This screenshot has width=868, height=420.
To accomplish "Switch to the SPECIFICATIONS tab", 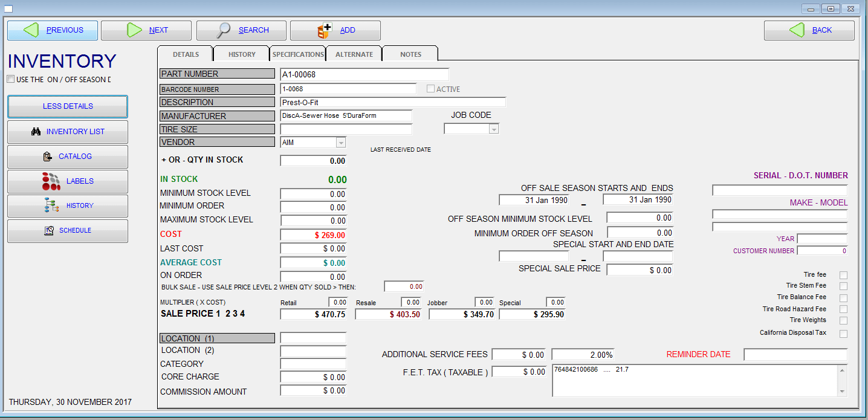I will click(297, 53).
